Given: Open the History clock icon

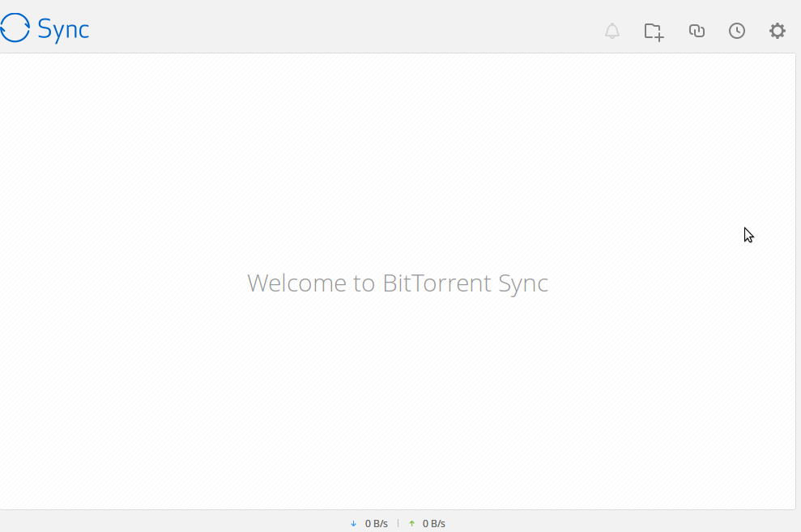Looking at the screenshot, I should point(737,31).
